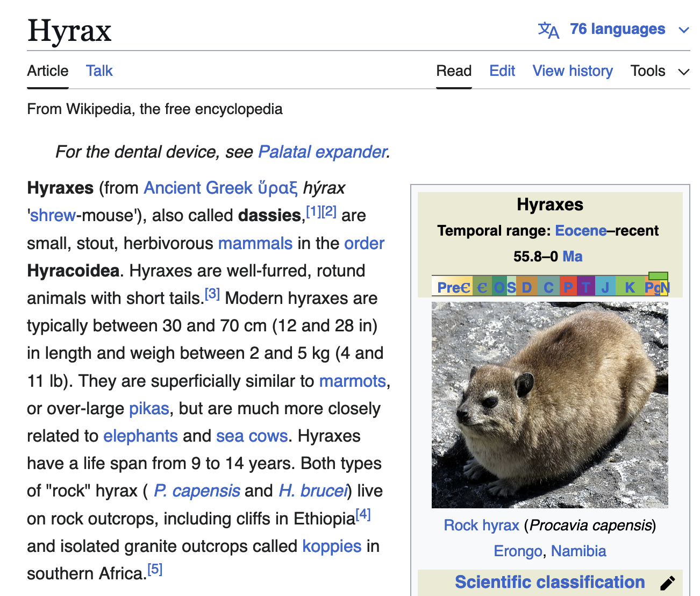Click footnote reference number 3

pos(212,294)
